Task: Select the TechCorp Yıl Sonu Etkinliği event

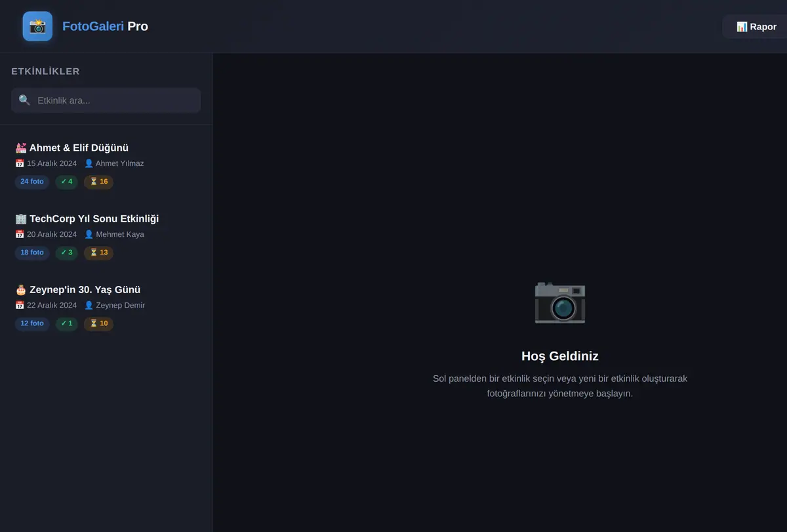Action: pyautogui.click(x=106, y=235)
